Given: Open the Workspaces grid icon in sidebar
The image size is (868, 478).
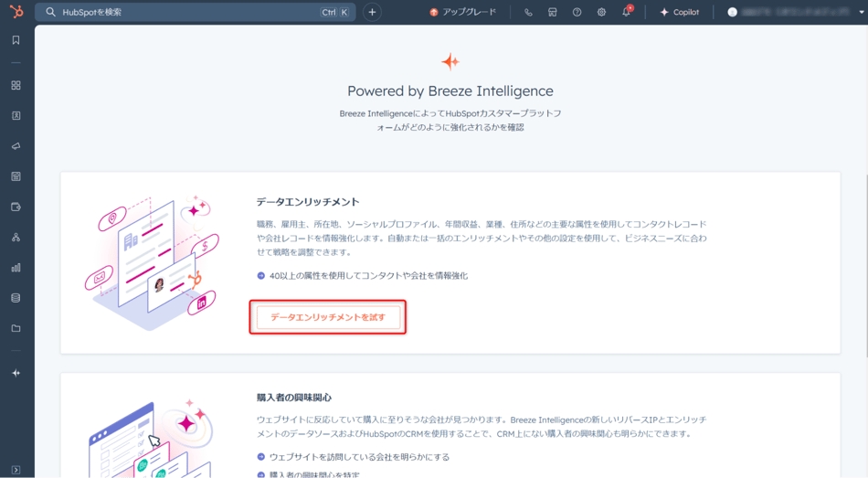Looking at the screenshot, I should tap(16, 85).
